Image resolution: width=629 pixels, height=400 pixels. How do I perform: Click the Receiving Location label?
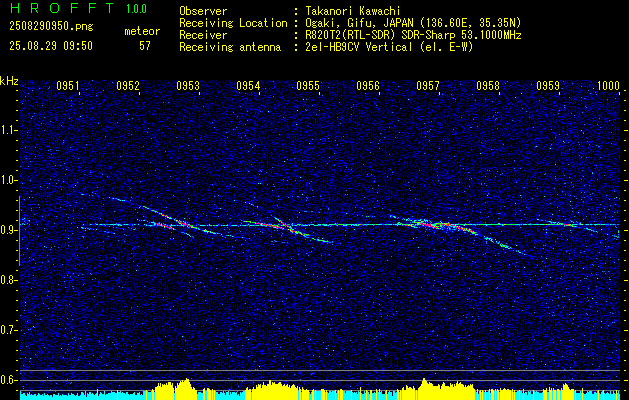tap(233, 23)
